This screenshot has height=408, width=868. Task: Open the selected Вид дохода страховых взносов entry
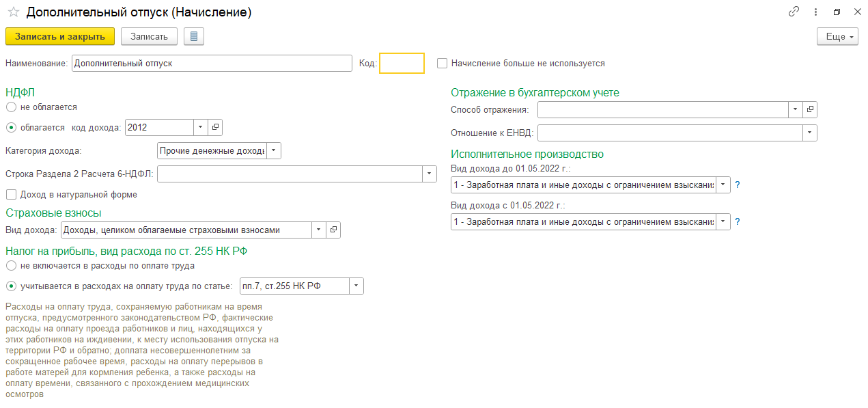333,230
